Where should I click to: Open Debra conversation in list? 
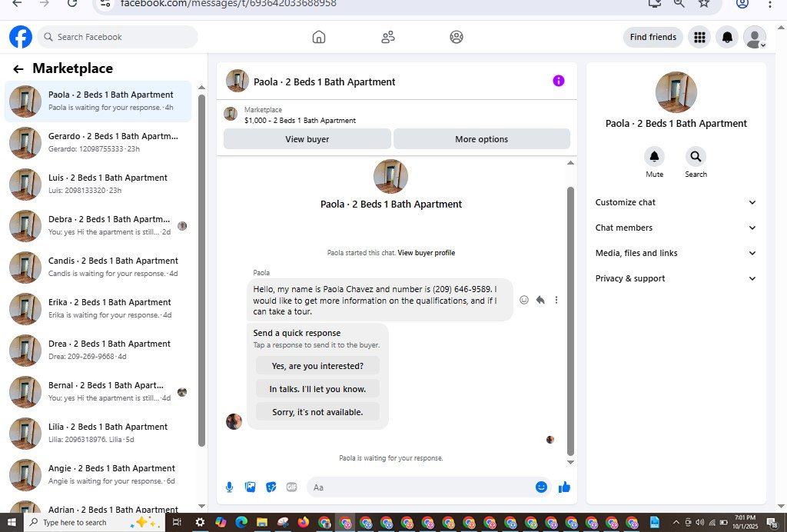click(98, 226)
